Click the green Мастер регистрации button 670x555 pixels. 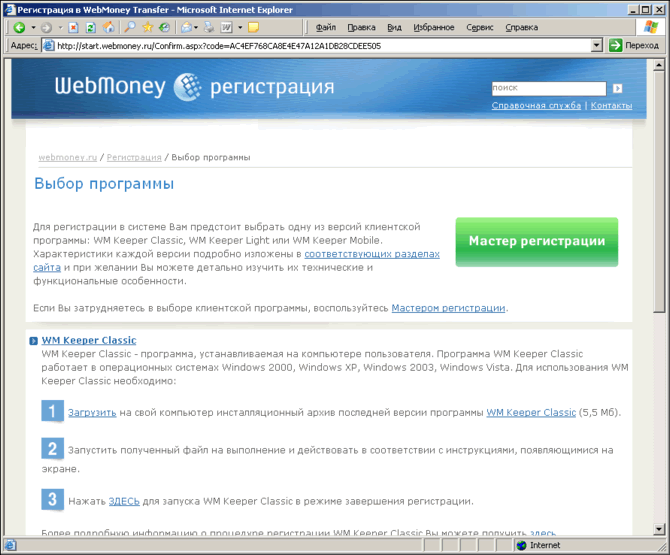click(537, 242)
